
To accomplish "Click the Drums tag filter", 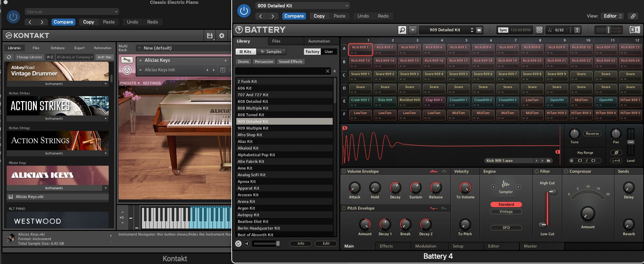I will tap(243, 61).
